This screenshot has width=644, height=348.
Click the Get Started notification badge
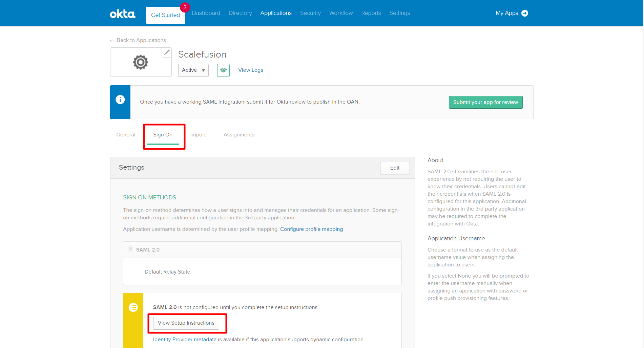[185, 7]
